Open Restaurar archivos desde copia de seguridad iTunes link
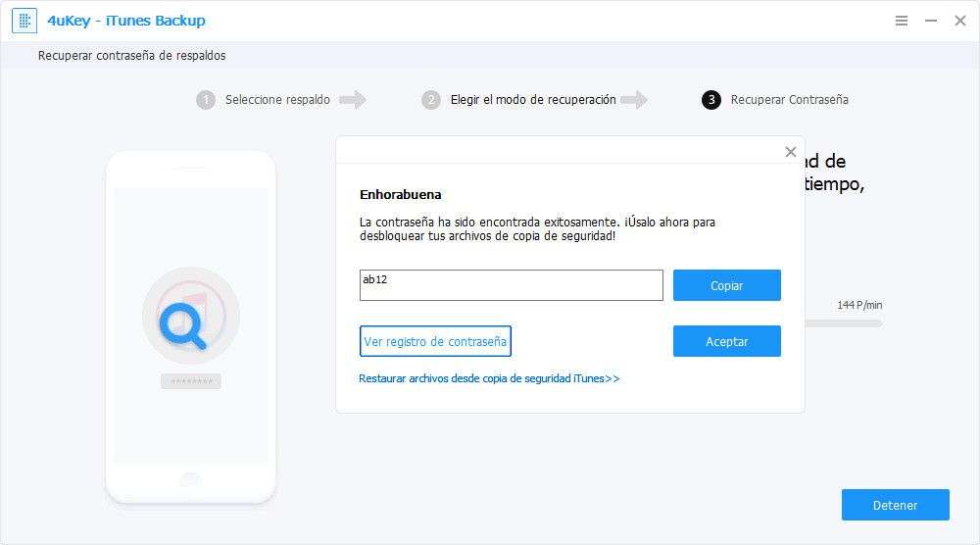This screenshot has height=545, width=980. pos(489,378)
